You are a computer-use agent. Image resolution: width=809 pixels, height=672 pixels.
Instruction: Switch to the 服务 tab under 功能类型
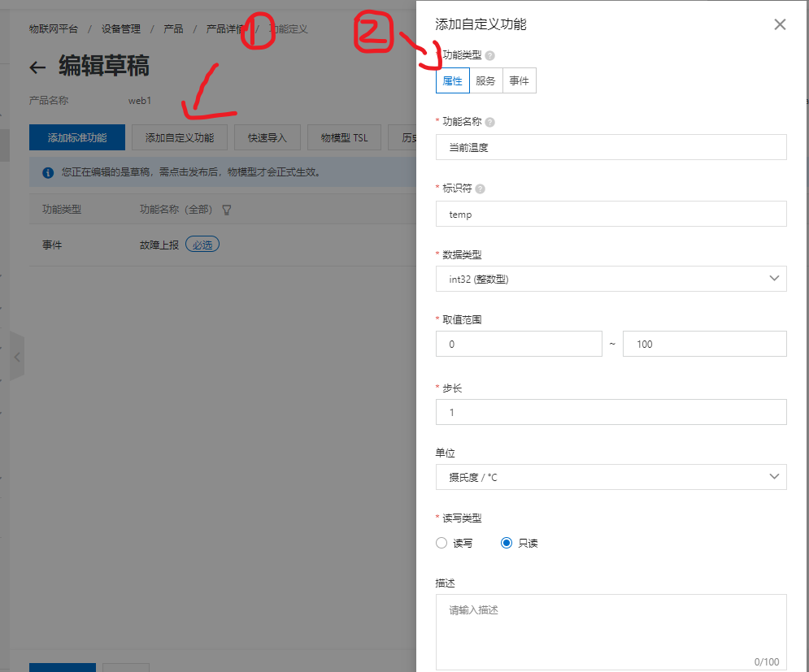coord(486,80)
